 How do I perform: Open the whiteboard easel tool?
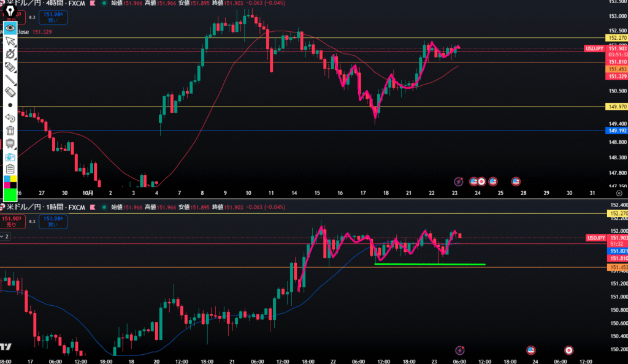click(x=10, y=143)
